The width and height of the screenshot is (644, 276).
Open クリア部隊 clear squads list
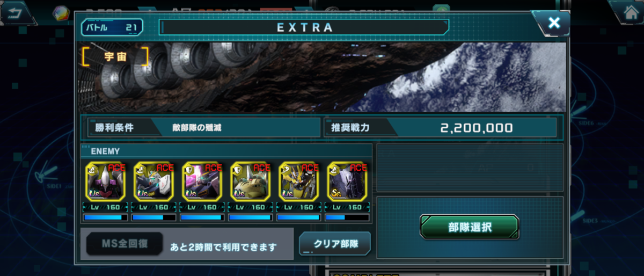point(335,243)
